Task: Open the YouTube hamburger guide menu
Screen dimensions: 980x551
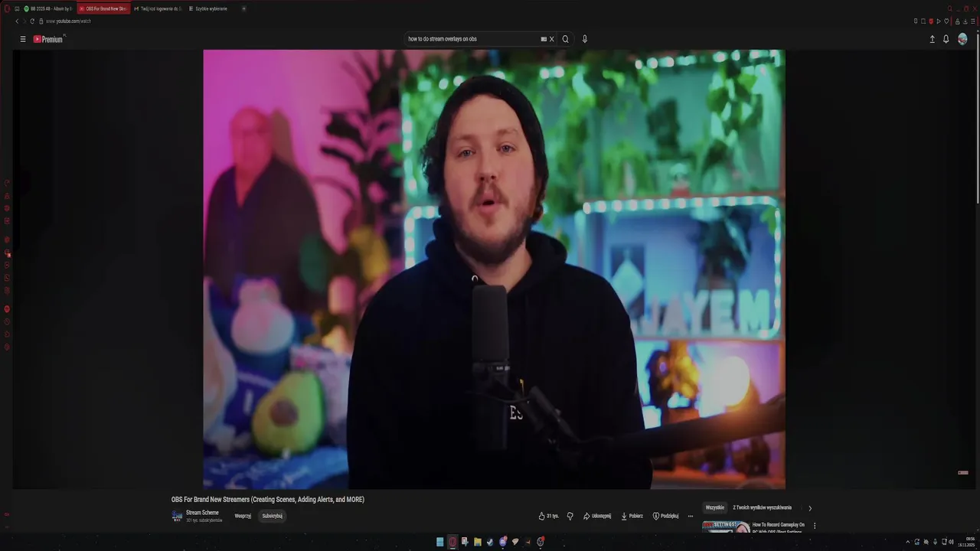Action: [23, 39]
